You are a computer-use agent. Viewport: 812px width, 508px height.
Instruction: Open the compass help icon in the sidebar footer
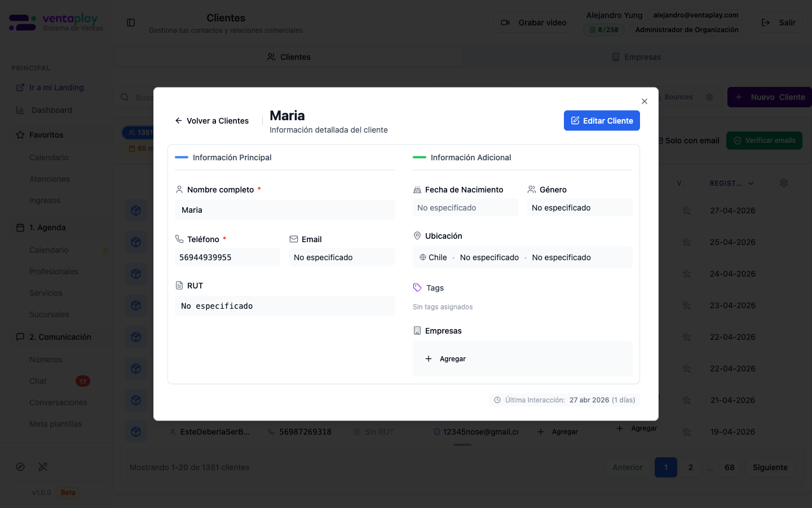(x=20, y=467)
